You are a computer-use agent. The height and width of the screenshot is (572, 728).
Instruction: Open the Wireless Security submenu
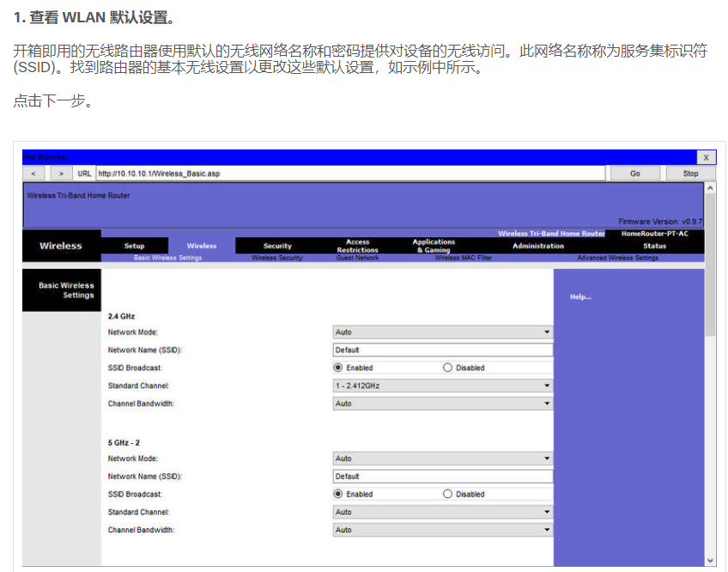tap(277, 256)
